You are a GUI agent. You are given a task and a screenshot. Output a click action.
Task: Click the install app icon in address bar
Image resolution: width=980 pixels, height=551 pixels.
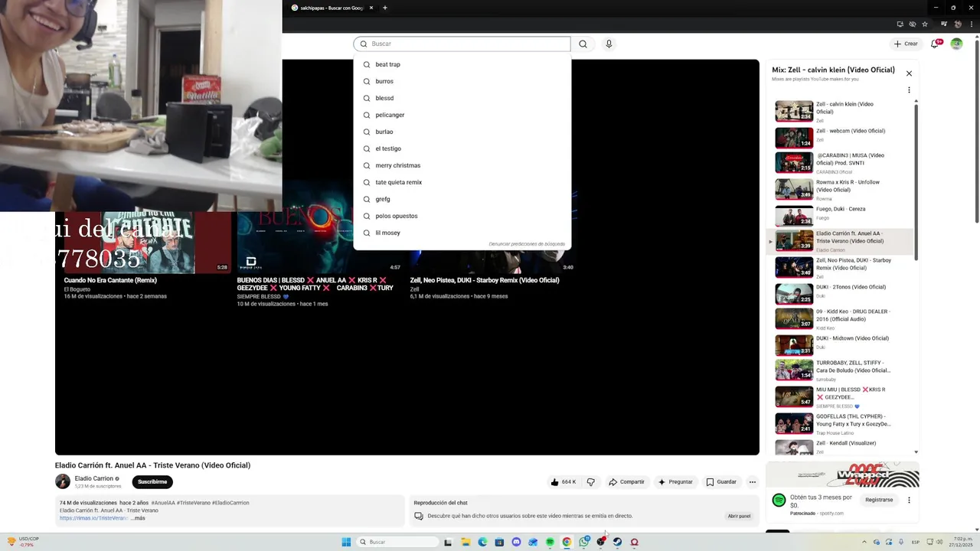[x=900, y=24]
